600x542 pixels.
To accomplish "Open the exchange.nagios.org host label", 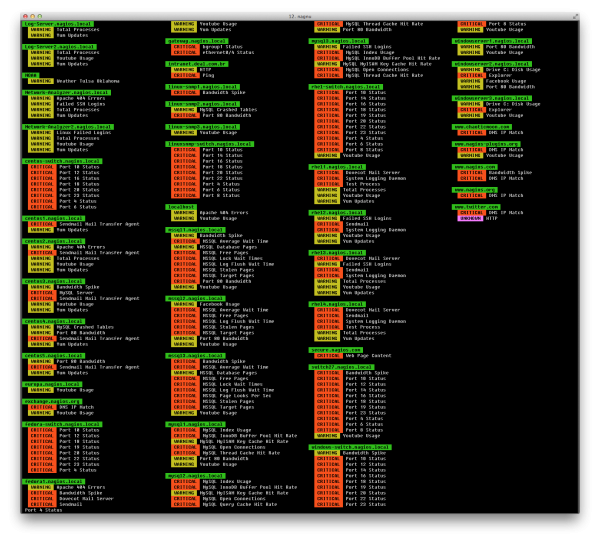I will 54,401.
